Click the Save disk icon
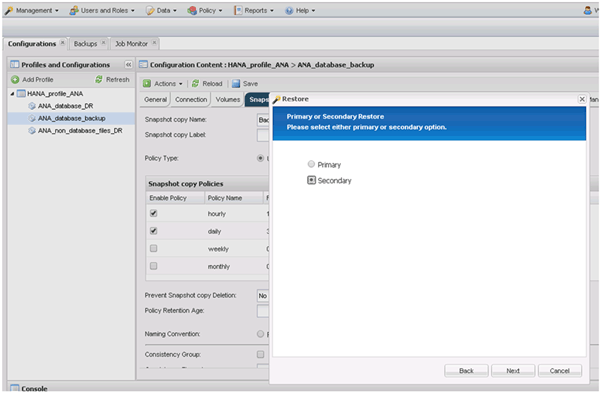Image resolution: width=600 pixels, height=393 pixels. pos(236,83)
